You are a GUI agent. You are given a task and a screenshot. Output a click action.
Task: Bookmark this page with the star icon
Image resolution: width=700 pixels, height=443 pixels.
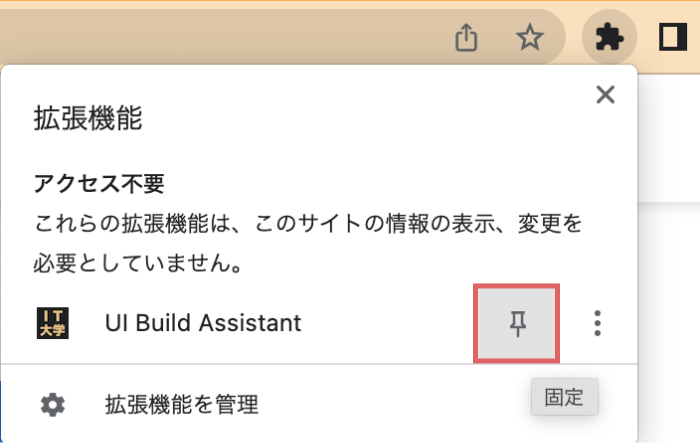[529, 38]
